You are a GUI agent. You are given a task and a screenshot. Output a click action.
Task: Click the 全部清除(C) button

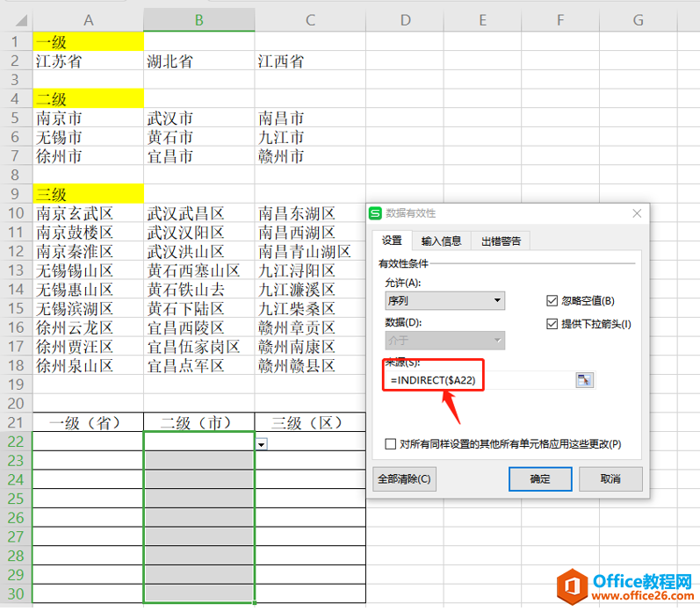pos(404,479)
